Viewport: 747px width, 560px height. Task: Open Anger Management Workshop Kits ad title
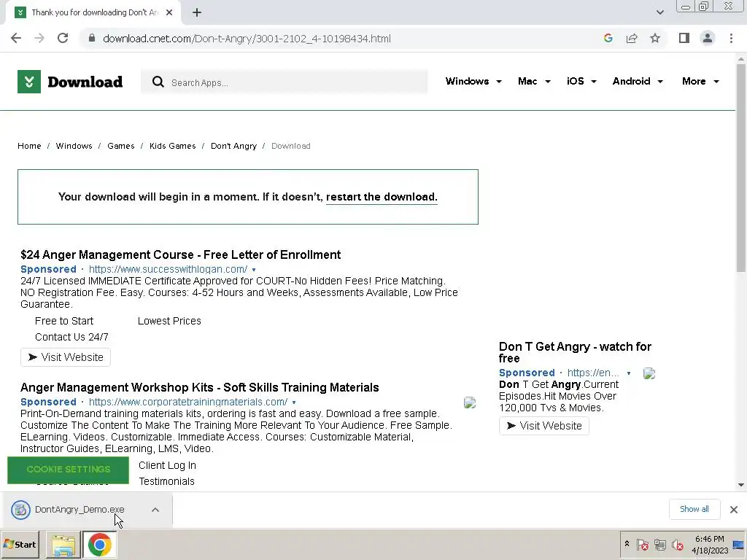tap(200, 388)
